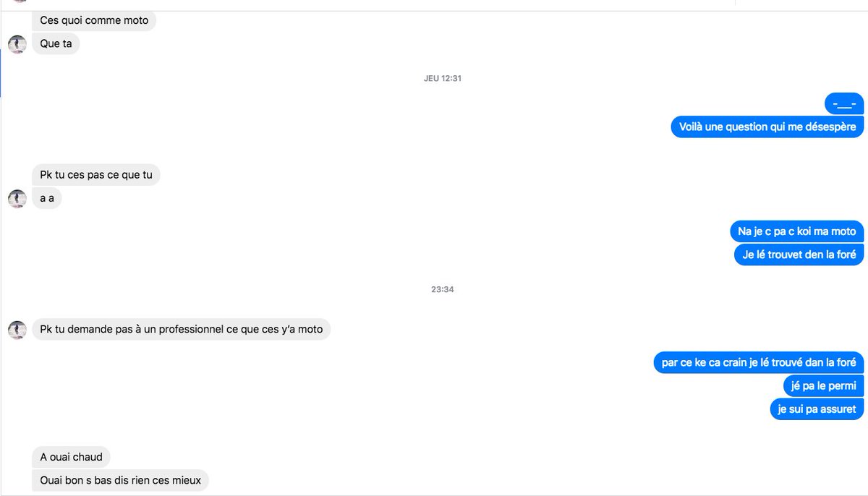Click the "je sui pa assuret" bubble

tap(817, 409)
